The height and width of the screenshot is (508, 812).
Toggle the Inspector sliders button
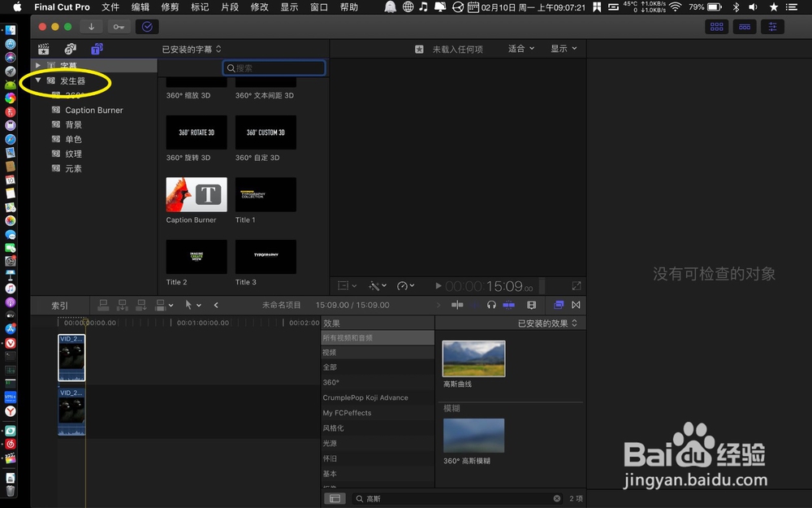[x=772, y=27]
